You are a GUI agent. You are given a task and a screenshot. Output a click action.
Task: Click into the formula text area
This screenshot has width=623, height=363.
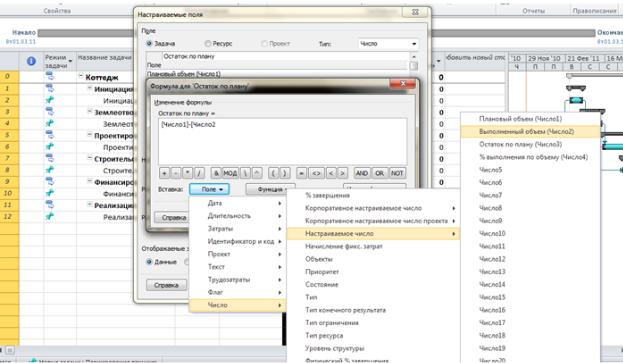tap(282, 141)
